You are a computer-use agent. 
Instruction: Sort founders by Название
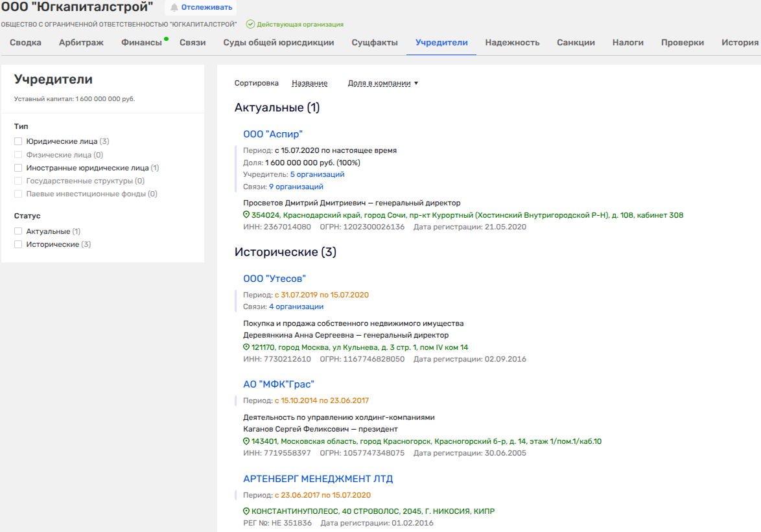[x=309, y=83]
